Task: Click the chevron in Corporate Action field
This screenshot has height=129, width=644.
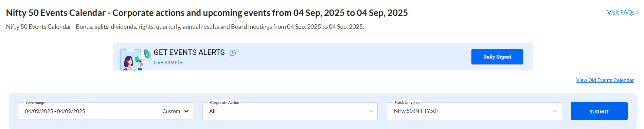Action: (371, 111)
